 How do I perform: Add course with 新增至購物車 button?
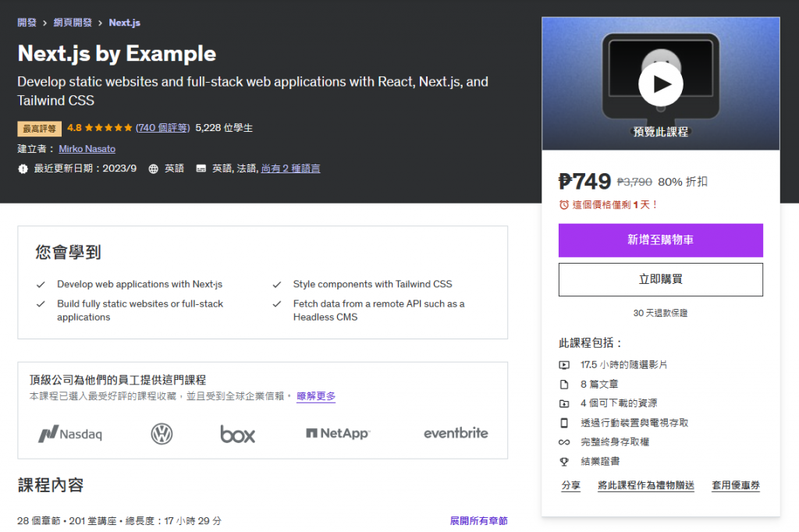660,240
